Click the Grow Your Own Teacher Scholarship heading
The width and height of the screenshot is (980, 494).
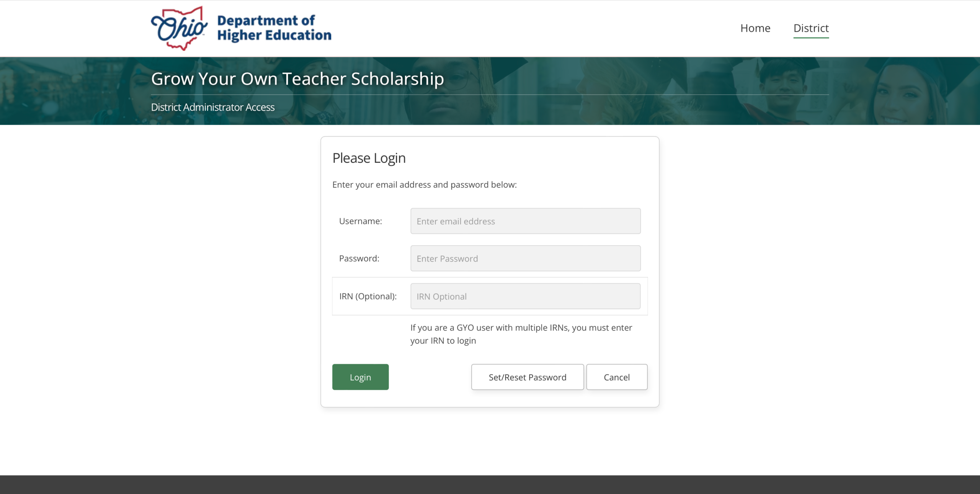tap(297, 79)
